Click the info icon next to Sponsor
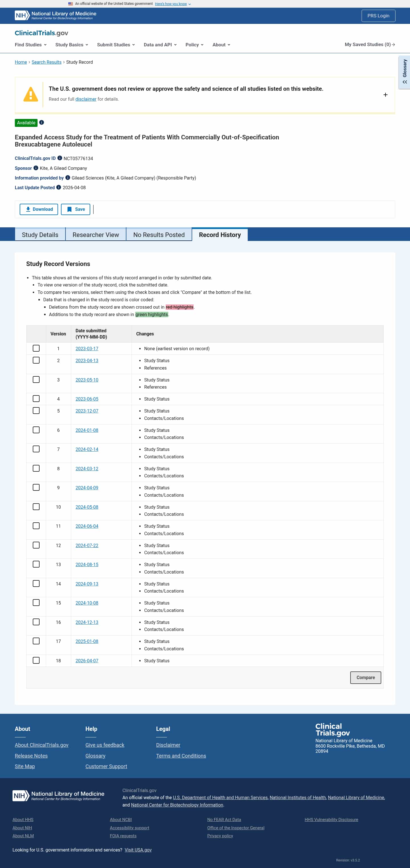410x868 pixels. (x=36, y=168)
